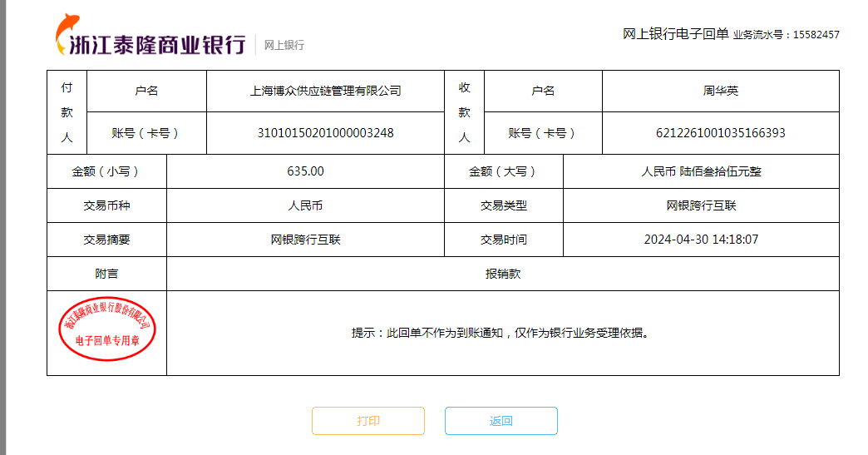Click the payee name 周华英

(x=720, y=91)
